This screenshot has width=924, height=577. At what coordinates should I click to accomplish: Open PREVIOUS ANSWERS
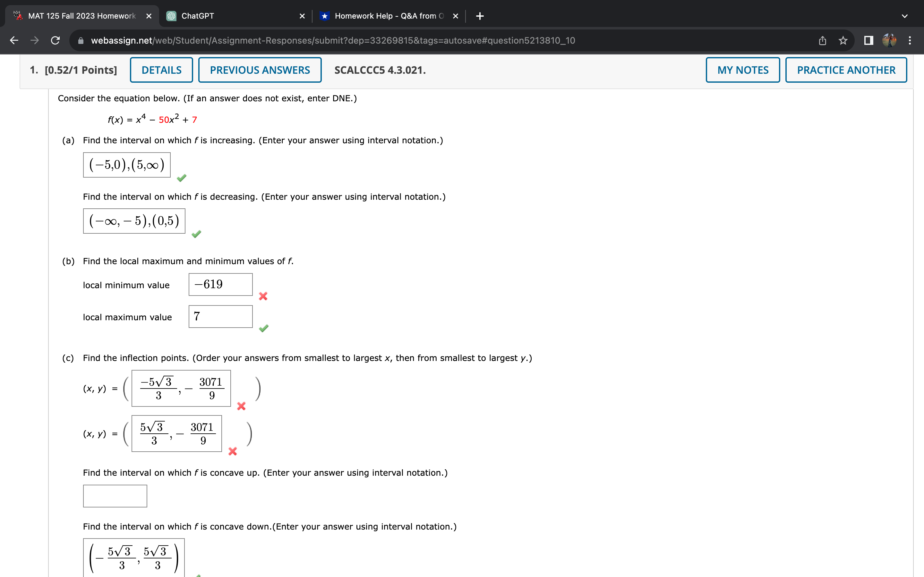click(260, 70)
